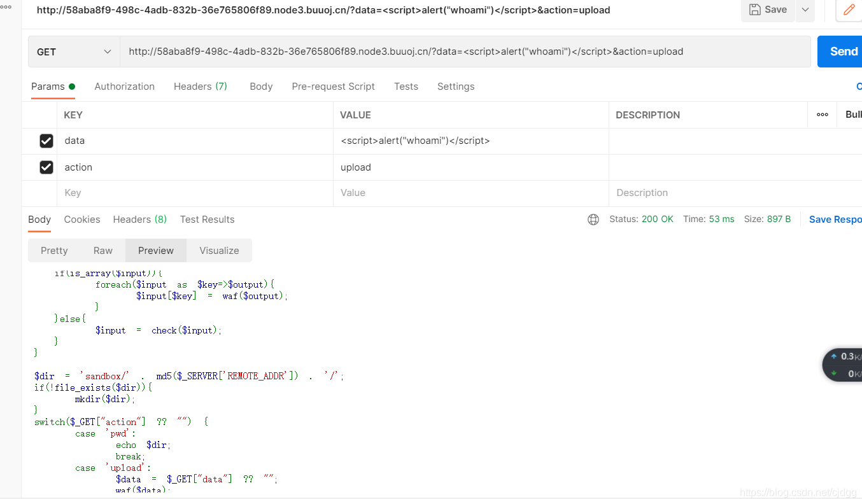Click the DESCRIPTION column header
Image resolution: width=862 pixels, height=504 pixels.
pos(648,115)
